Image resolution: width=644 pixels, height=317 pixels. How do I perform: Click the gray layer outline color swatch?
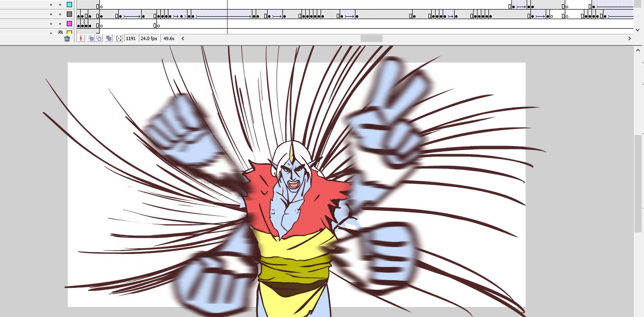tap(70, 14)
